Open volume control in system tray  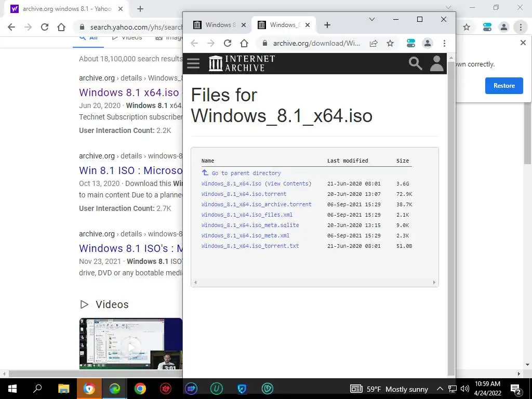465,389
